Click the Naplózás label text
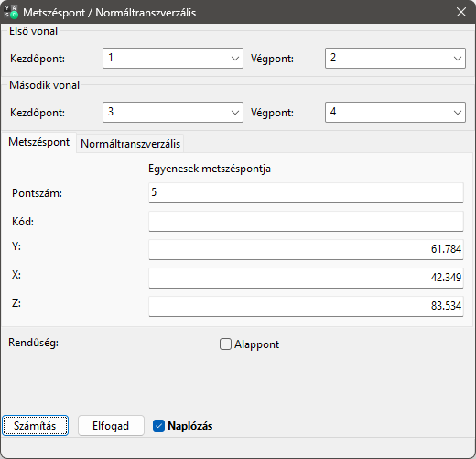The width and height of the screenshot is (476, 459). (190, 426)
